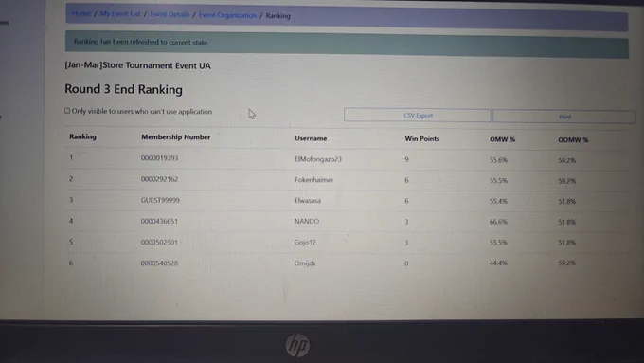644x363 pixels.
Task: Select membership number 0000540528
Action: click(159, 263)
